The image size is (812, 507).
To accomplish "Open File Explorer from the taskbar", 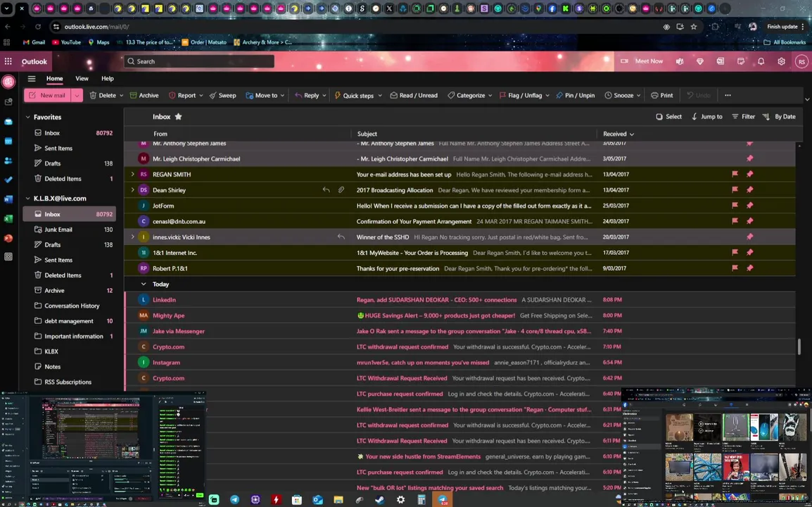I will click(338, 500).
